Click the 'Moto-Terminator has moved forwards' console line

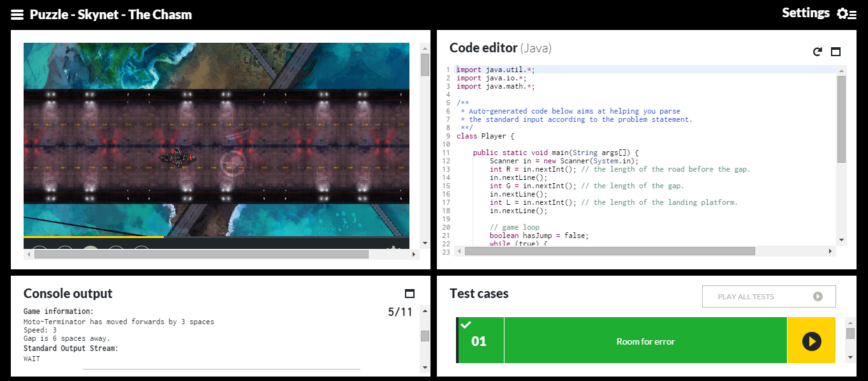(x=119, y=322)
